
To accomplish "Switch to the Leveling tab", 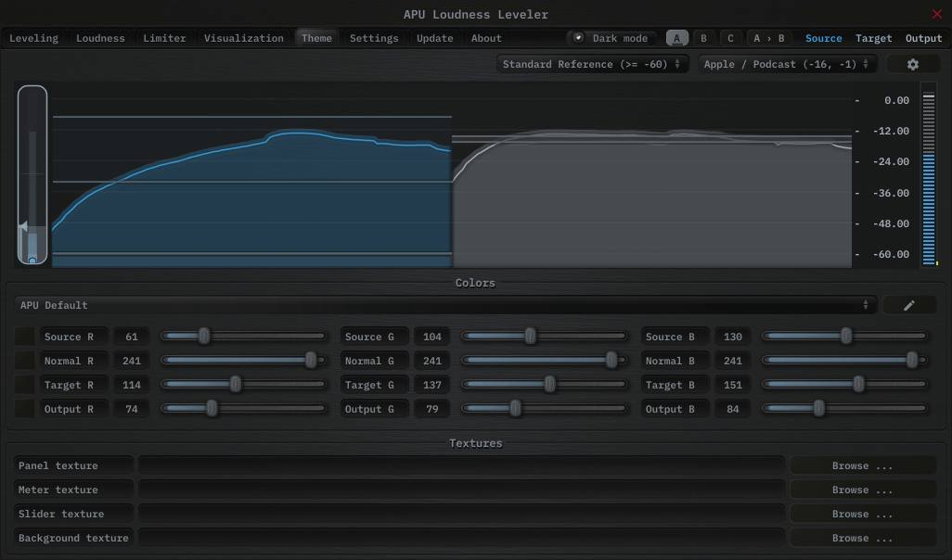I will click(33, 38).
